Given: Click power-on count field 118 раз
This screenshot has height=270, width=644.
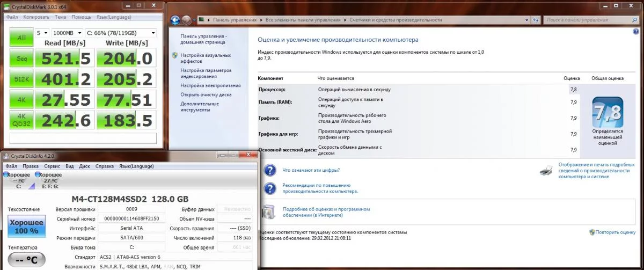Looking at the screenshot, I should pos(234,238).
